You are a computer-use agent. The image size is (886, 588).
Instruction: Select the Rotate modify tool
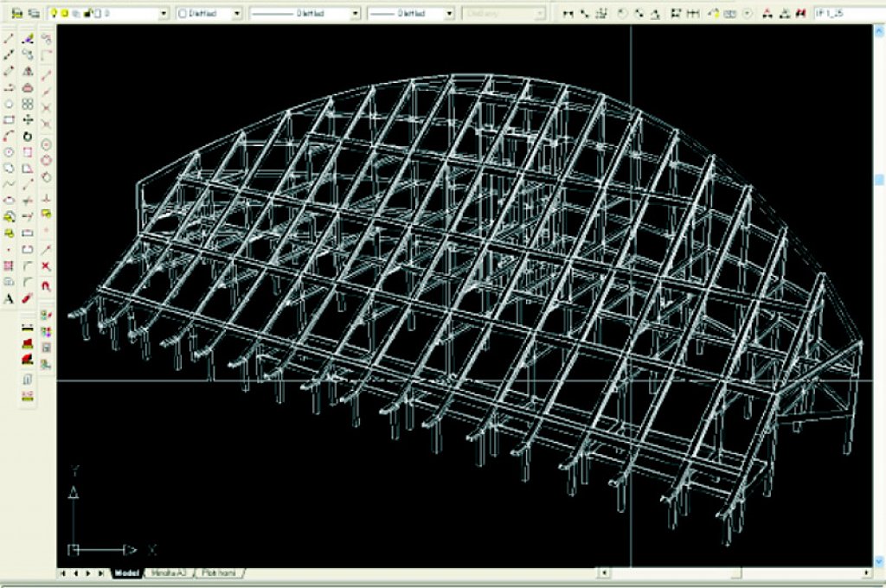[x=28, y=136]
